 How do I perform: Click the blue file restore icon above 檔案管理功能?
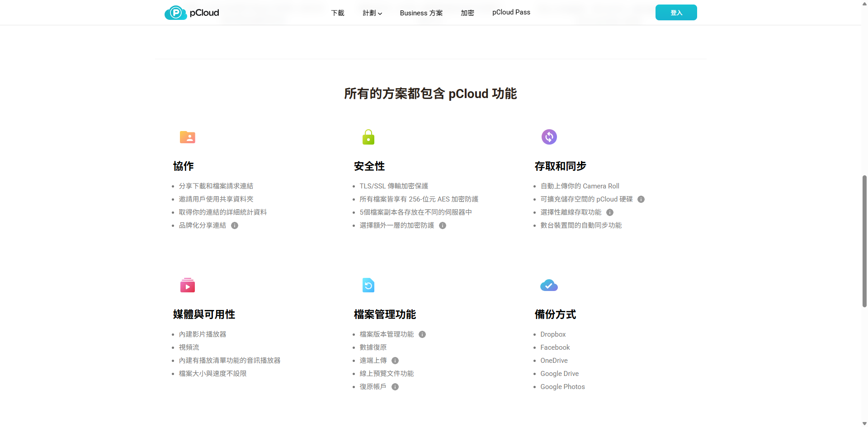pos(368,285)
